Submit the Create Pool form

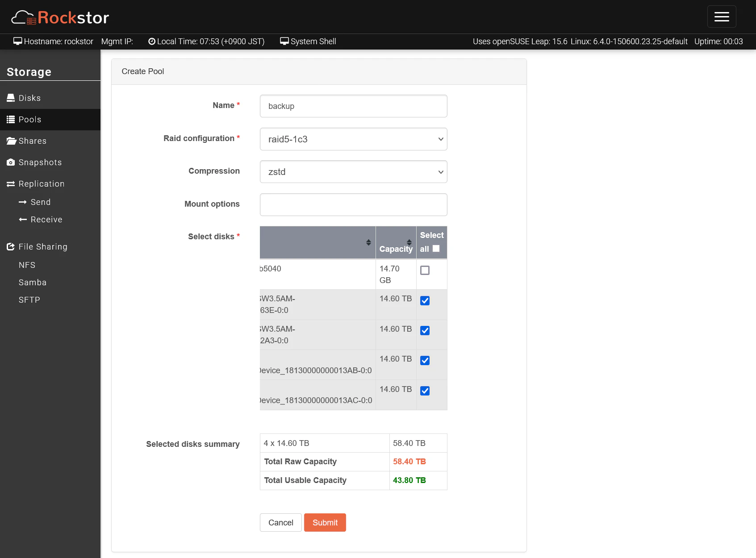point(325,523)
